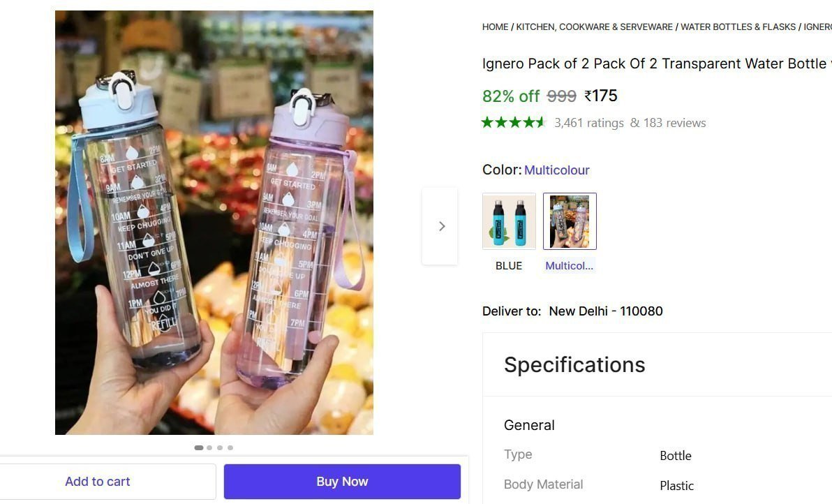Click the third carousel dot indicator
Viewport: 832px width, 504px height.
coord(220,447)
